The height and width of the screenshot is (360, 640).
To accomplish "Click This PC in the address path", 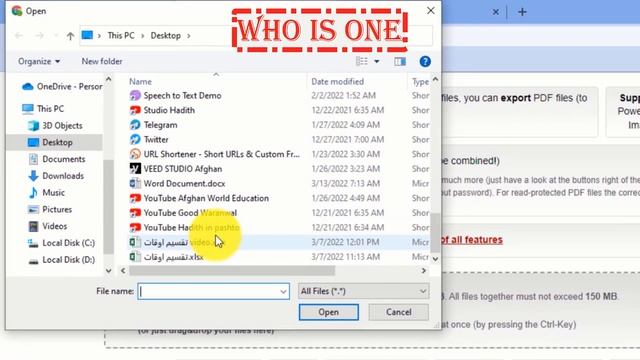I will (x=121, y=36).
